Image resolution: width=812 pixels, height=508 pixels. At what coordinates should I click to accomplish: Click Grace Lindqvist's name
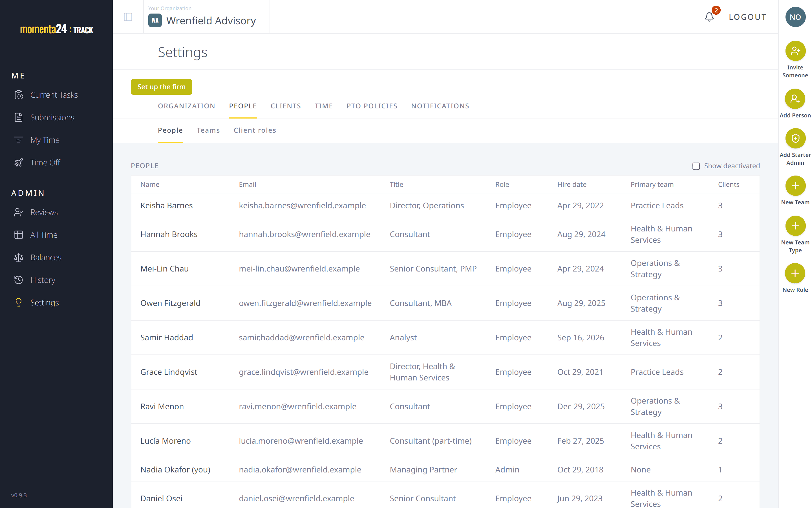click(x=168, y=372)
